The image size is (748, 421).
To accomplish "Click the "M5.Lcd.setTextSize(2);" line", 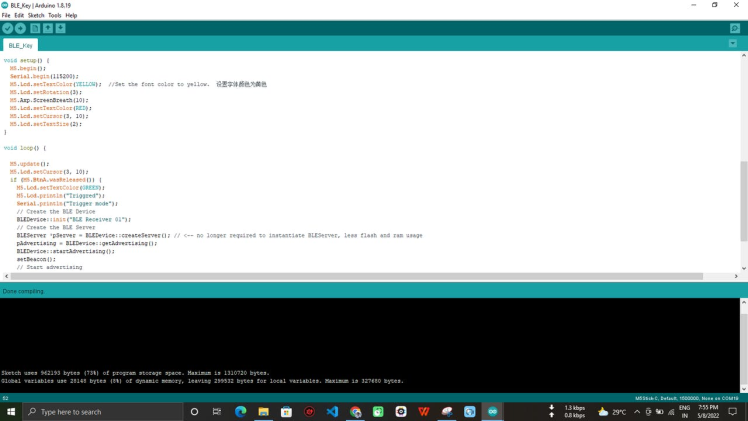I will click(x=46, y=124).
